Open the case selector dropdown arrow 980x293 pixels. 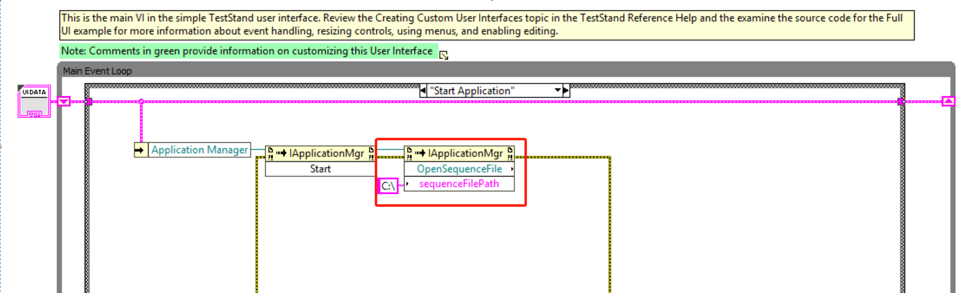(558, 91)
